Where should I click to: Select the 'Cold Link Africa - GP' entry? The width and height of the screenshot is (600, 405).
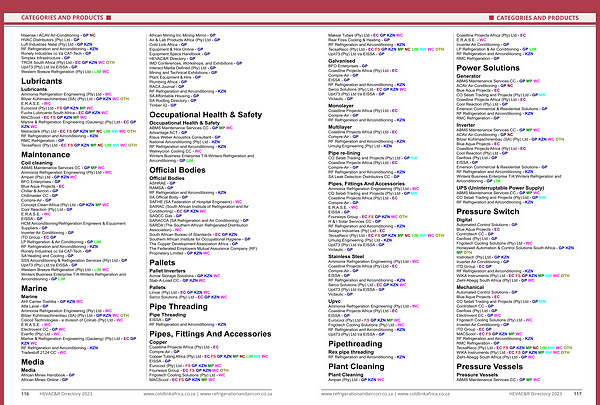point(168,44)
